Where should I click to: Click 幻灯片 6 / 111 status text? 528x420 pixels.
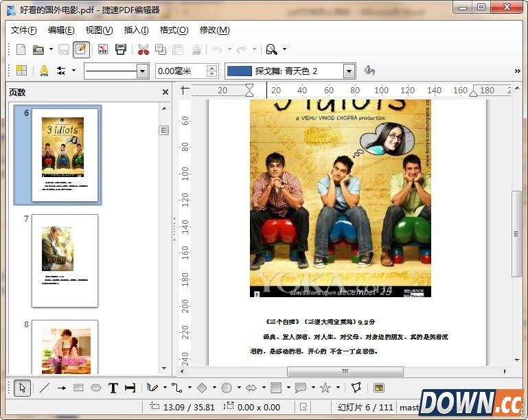pyautogui.click(x=365, y=408)
